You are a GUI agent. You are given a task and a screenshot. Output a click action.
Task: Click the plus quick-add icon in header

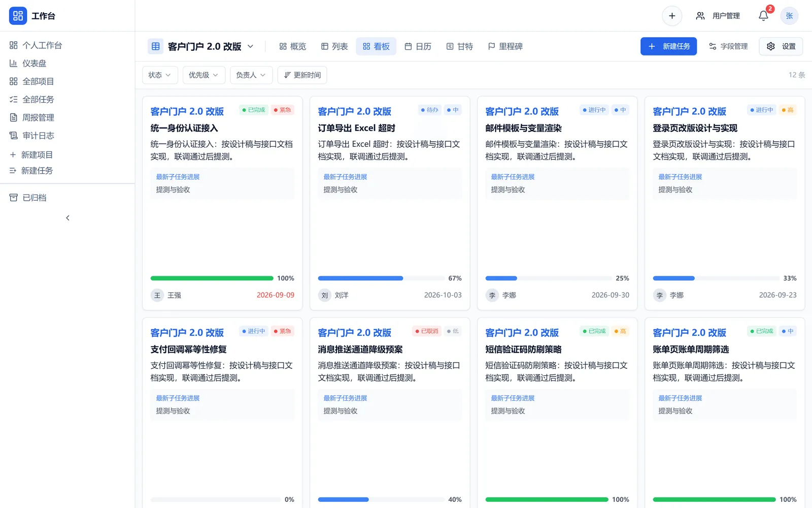[x=672, y=16]
